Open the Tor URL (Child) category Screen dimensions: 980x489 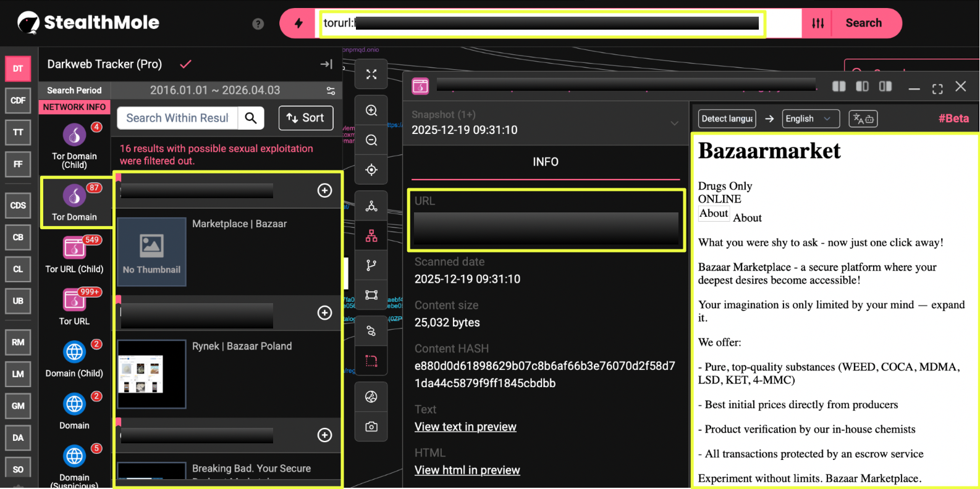point(74,254)
